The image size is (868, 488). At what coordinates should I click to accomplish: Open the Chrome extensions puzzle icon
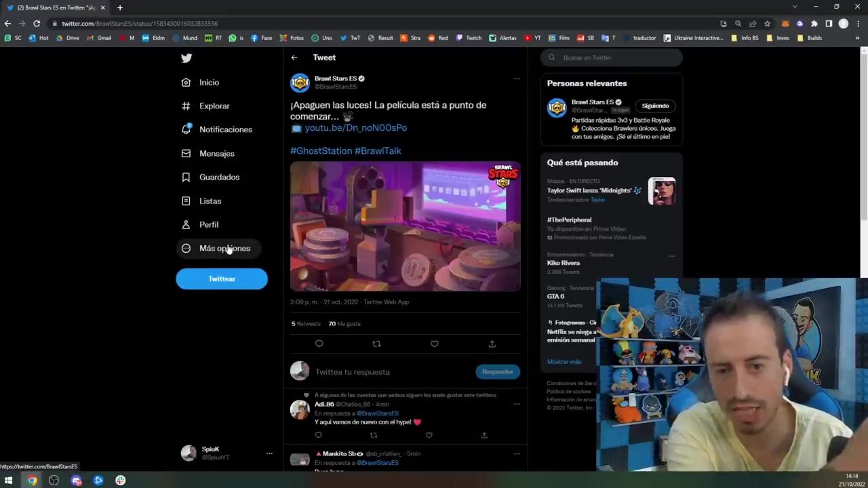[x=814, y=24]
